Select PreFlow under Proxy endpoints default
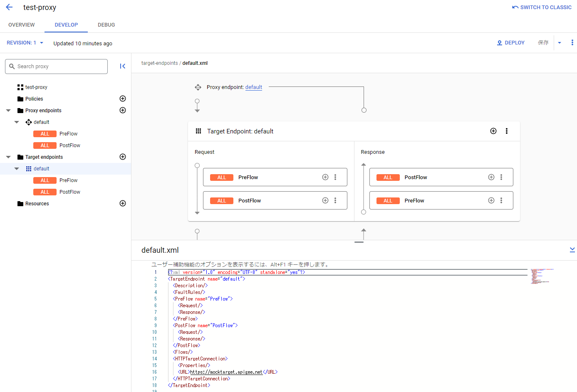Screen dimensions: 577x392 point(68,134)
